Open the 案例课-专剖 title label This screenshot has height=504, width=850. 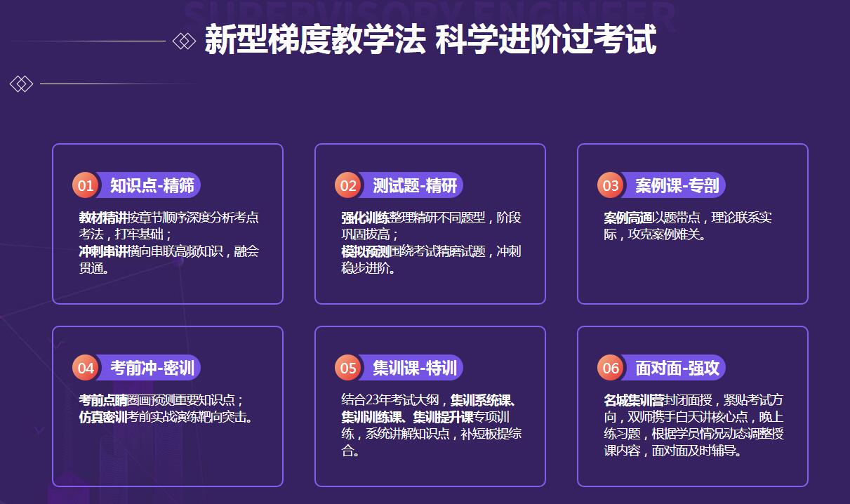(677, 185)
